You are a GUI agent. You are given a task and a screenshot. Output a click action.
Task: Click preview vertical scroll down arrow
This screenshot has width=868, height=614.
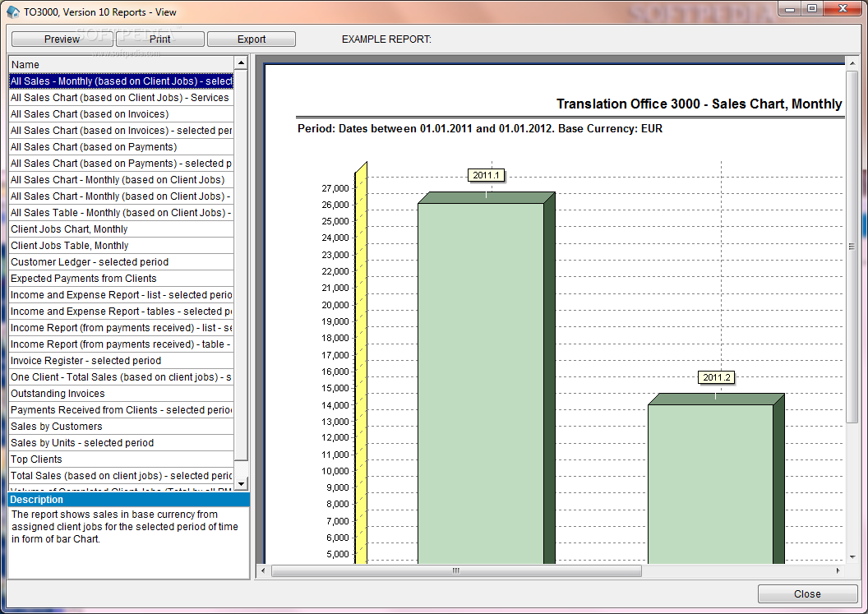852,557
